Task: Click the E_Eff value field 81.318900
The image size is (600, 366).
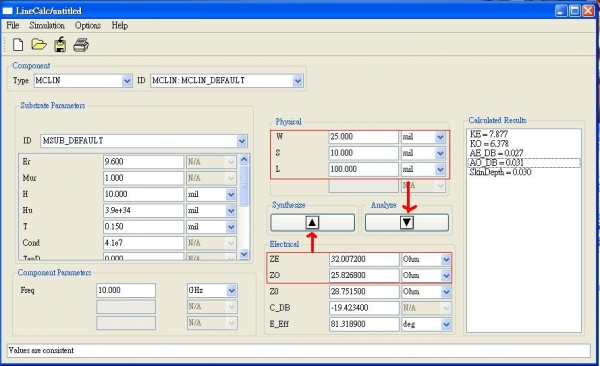Action: click(364, 324)
